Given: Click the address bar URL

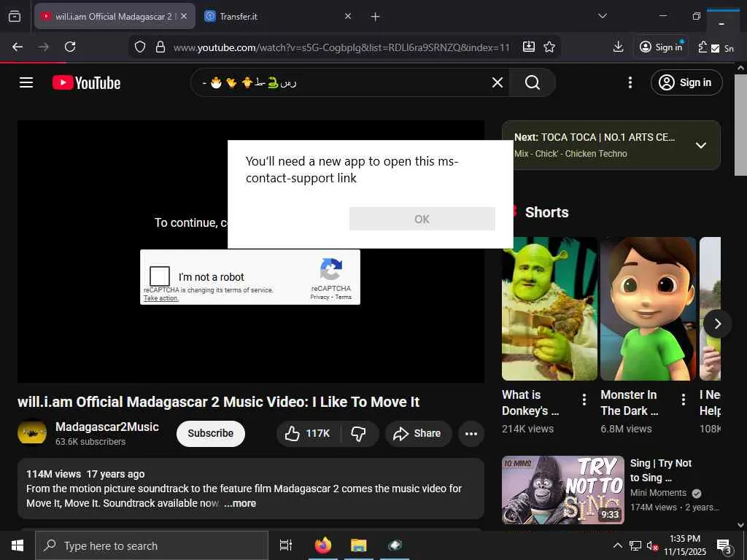Looking at the screenshot, I should (341, 47).
